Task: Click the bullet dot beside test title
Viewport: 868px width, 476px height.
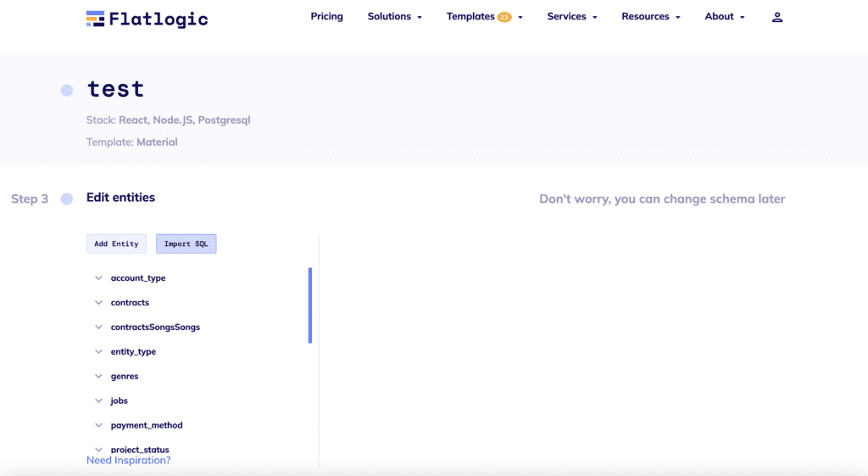Action: point(67,90)
